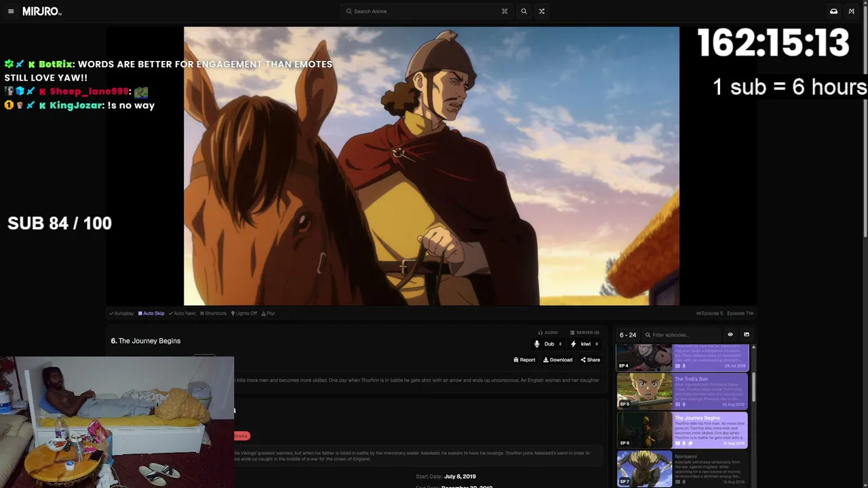Screen dimensions: 868x488
Task: Open the Shortcuts list
Action: (213, 313)
